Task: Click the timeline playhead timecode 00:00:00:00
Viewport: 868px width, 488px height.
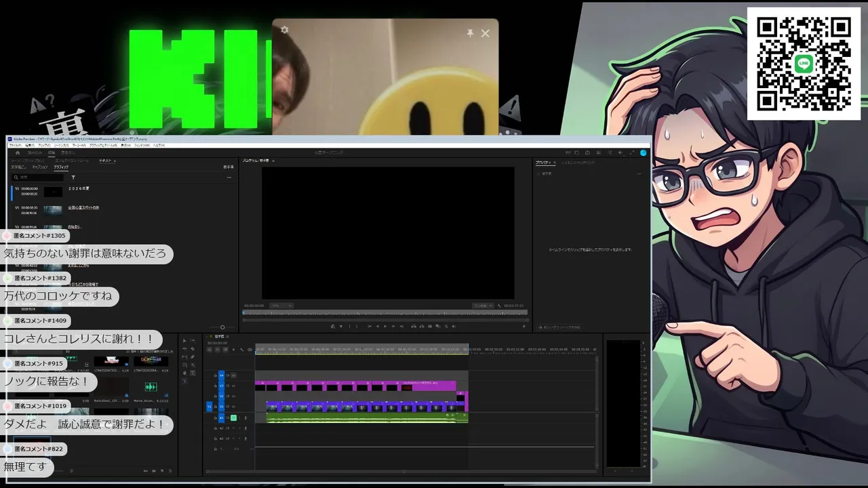Action: coord(218,343)
